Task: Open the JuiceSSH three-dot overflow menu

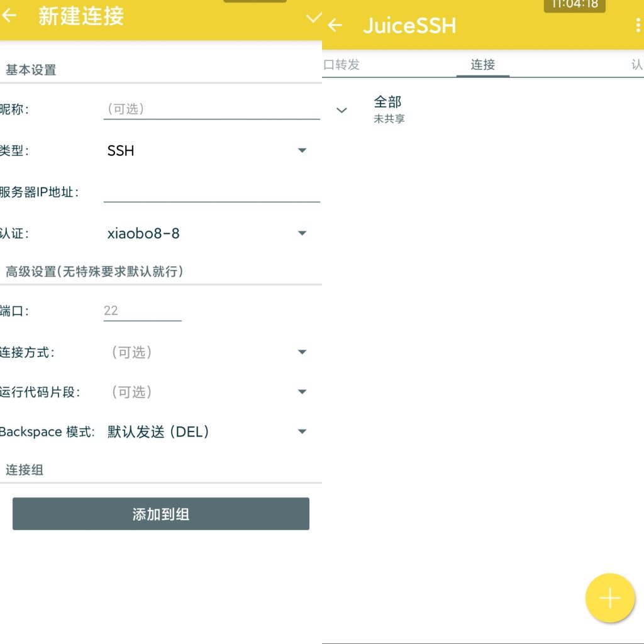Action: pyautogui.click(x=637, y=25)
